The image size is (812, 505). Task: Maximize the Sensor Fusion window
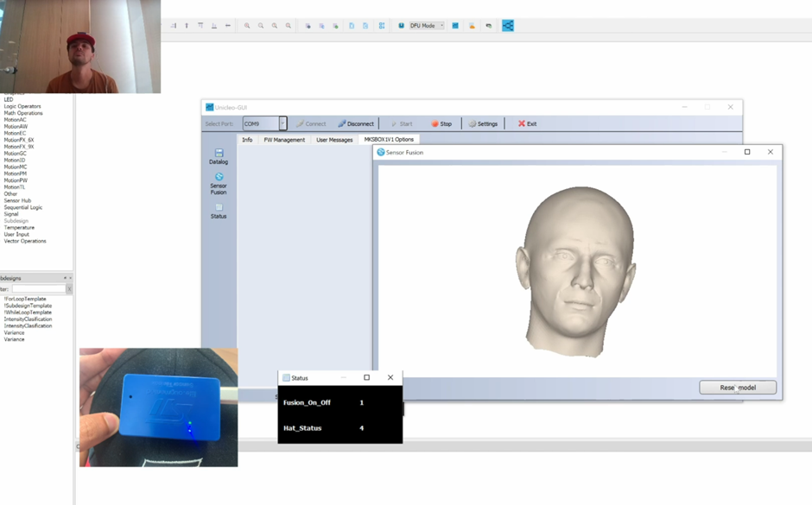(746, 152)
